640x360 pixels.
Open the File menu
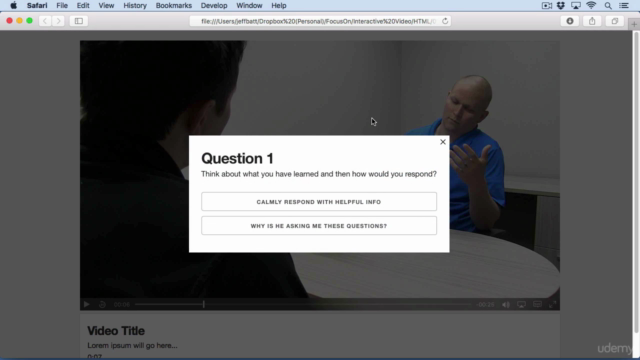[62, 6]
